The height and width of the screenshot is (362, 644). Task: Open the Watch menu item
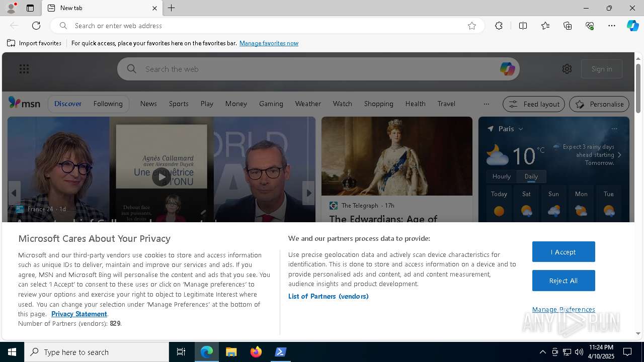point(342,104)
